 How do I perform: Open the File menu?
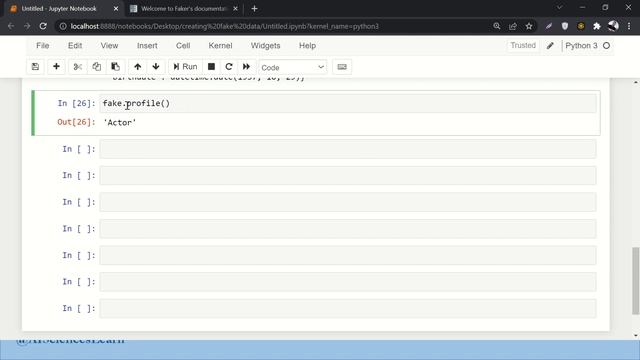point(42,46)
